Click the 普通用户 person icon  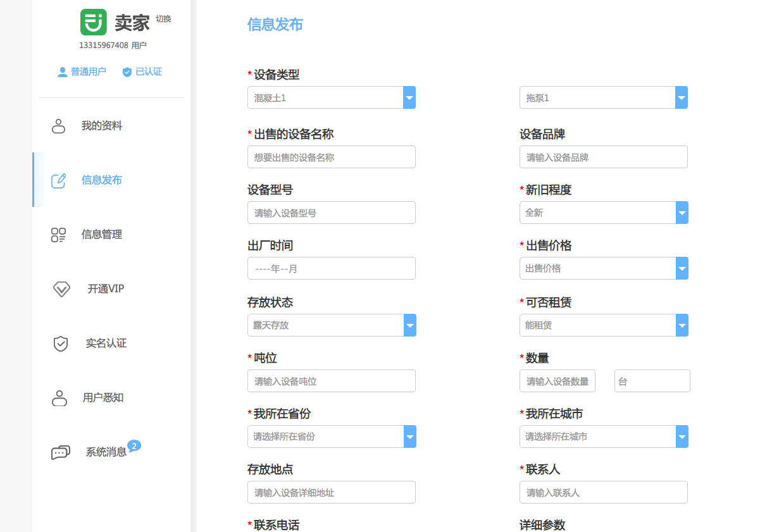[x=63, y=72]
